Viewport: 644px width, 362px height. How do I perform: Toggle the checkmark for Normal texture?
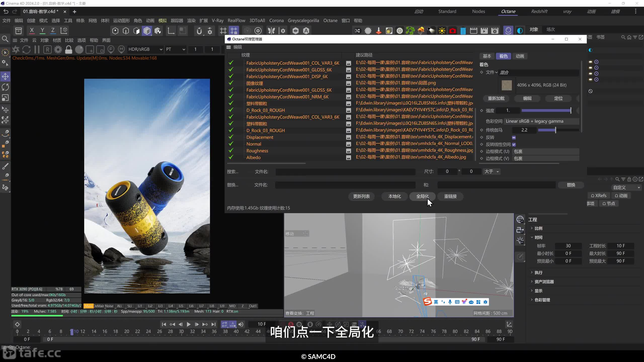pos(231,144)
